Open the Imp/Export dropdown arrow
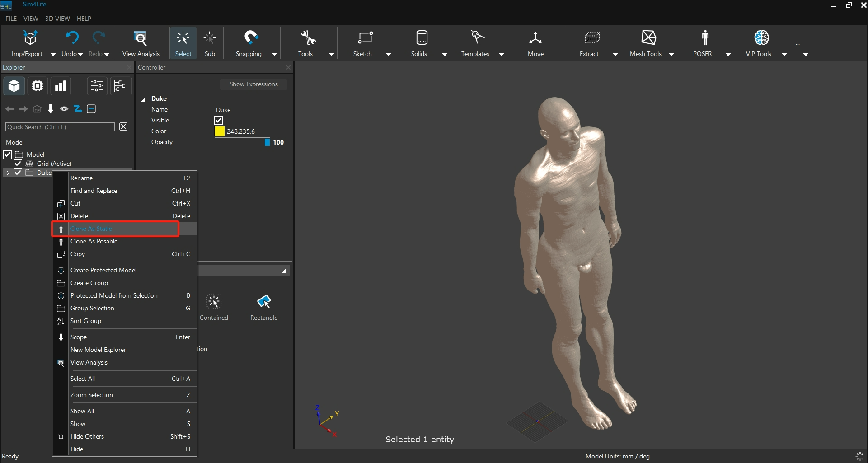Image resolution: width=868 pixels, height=463 pixels. [x=53, y=55]
